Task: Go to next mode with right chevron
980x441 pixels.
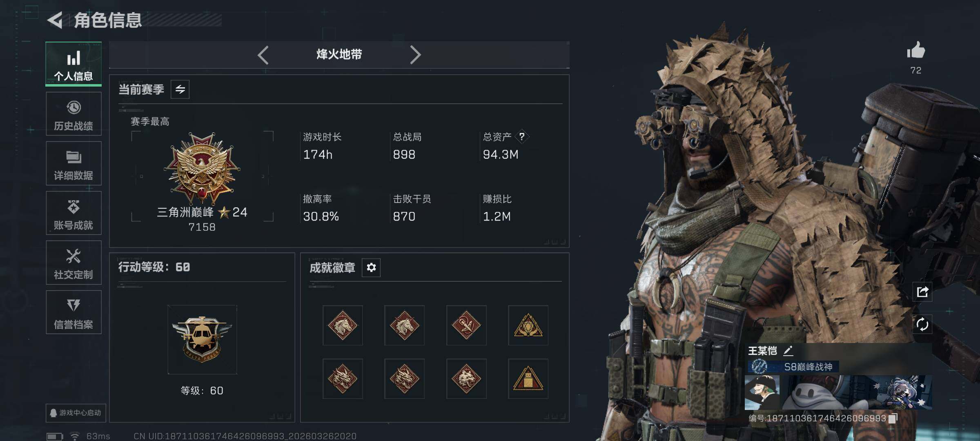Action: (415, 55)
